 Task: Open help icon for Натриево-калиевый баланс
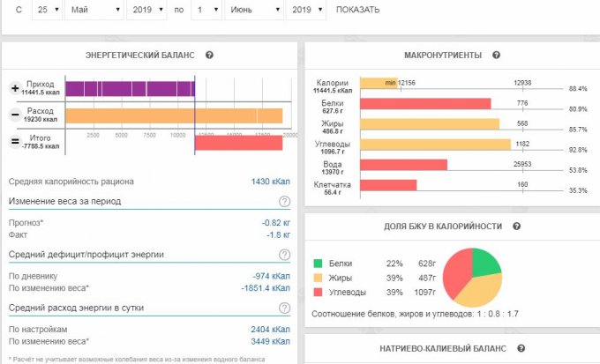[x=521, y=349]
